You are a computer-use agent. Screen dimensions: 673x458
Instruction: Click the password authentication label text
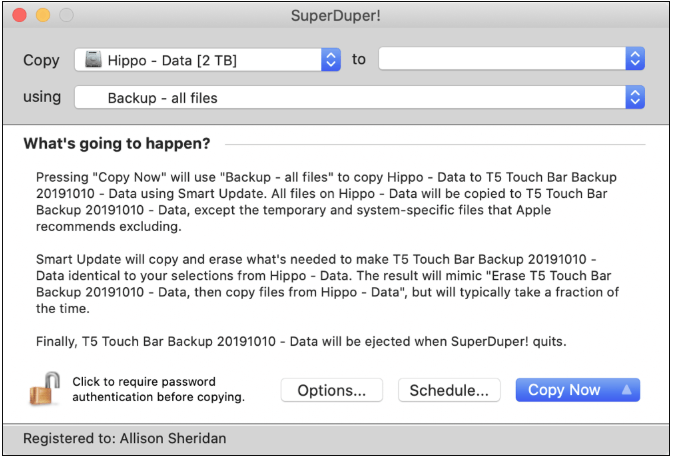[158, 390]
